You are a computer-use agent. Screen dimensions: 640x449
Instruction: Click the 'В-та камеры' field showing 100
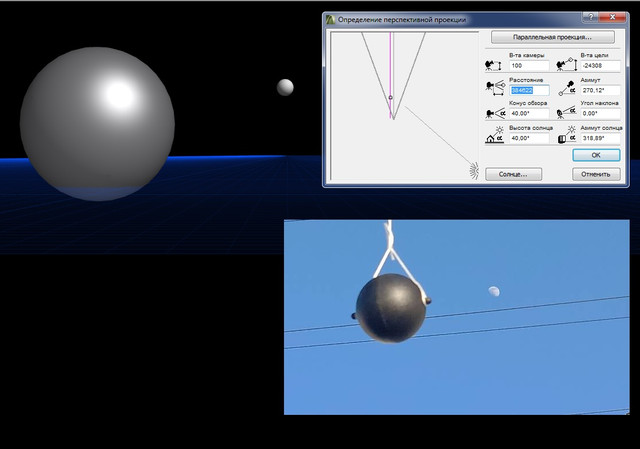[x=529, y=66]
